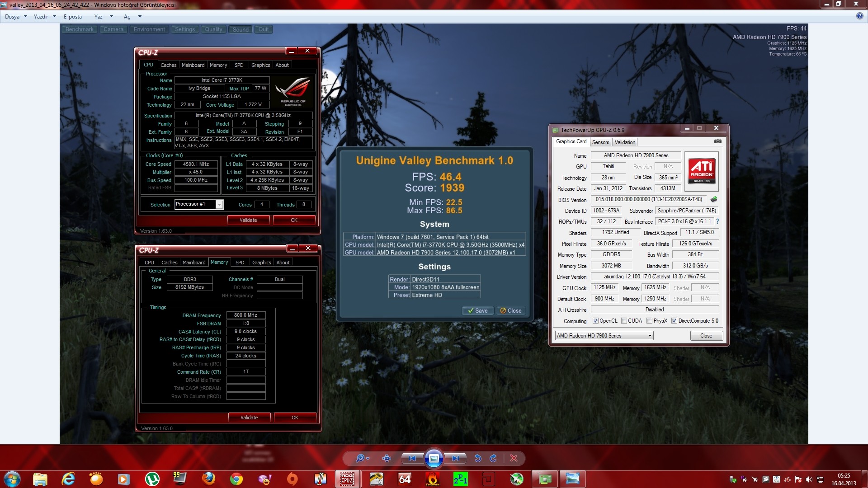The width and height of the screenshot is (868, 488).
Task: Expand the Yaz dropdown arrow
Action: click(111, 17)
